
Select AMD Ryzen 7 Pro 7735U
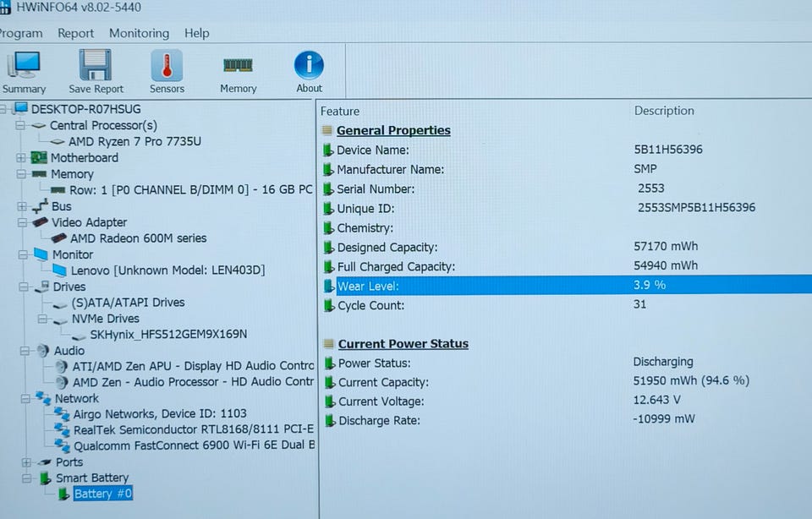click(x=134, y=141)
